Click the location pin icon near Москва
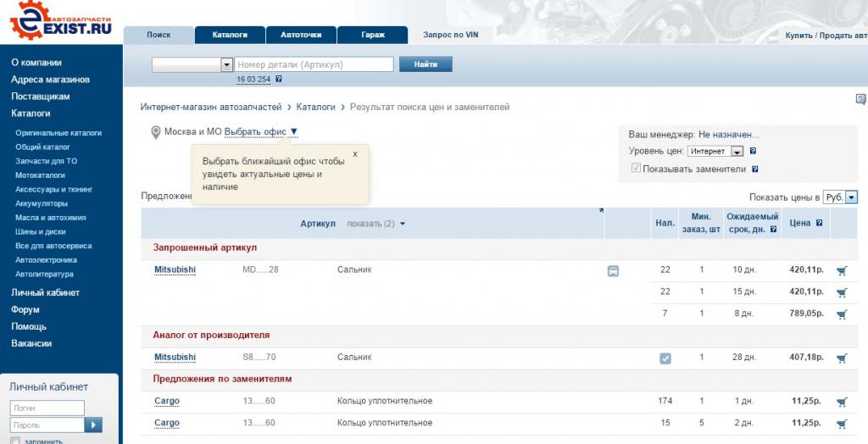Viewport: 868px width, 444px height. tap(155, 132)
